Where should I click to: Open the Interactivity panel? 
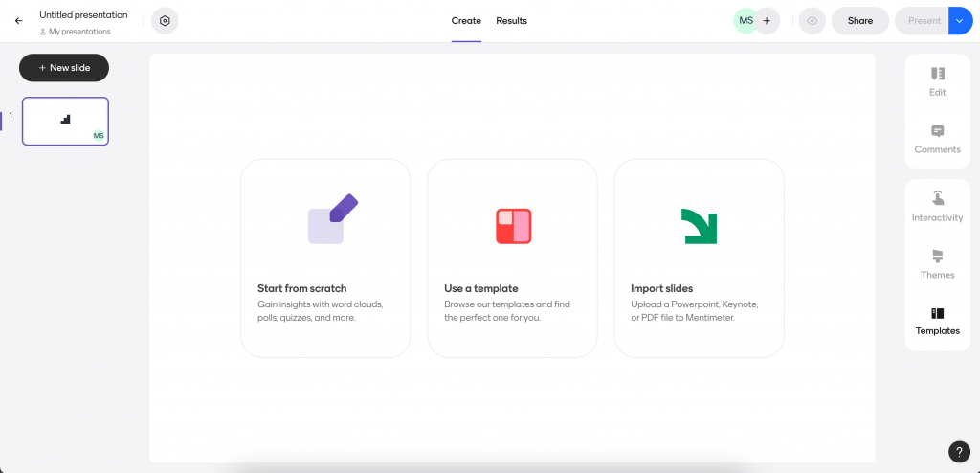click(x=937, y=207)
